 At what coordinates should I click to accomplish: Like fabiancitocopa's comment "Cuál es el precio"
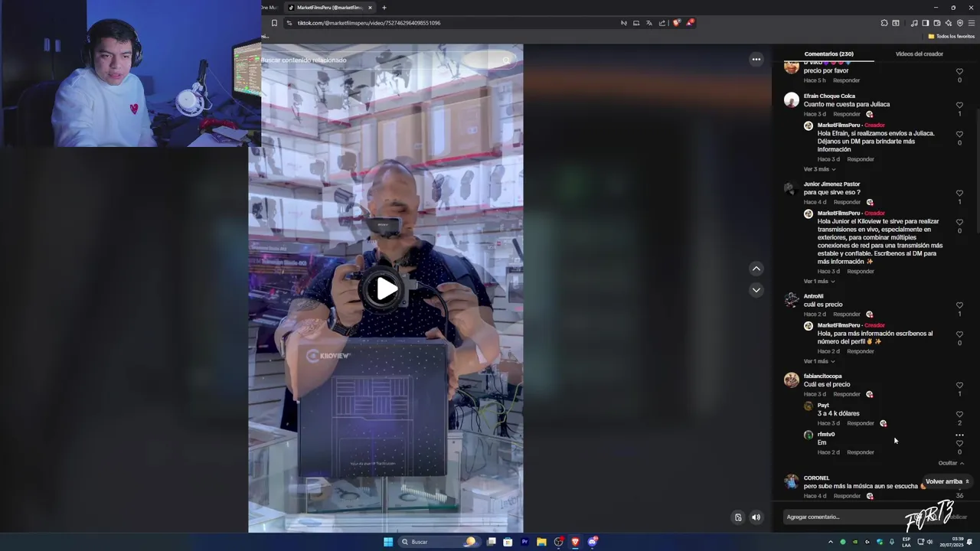pos(959,385)
